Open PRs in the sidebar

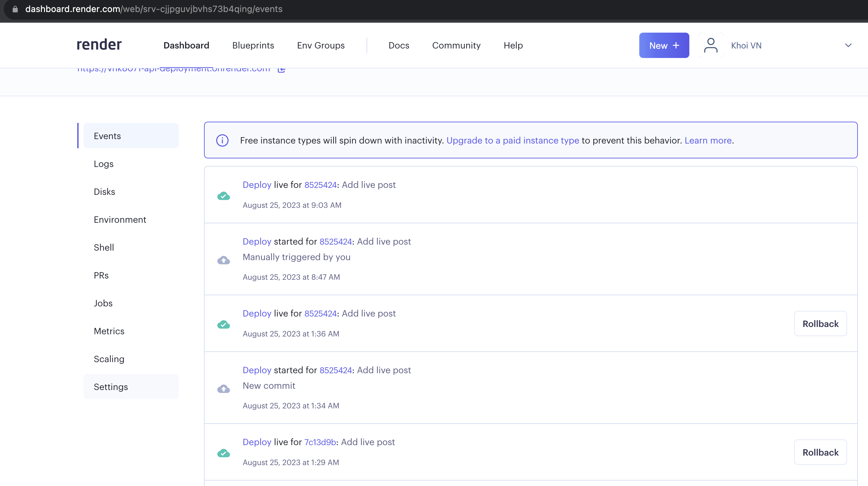131,275
